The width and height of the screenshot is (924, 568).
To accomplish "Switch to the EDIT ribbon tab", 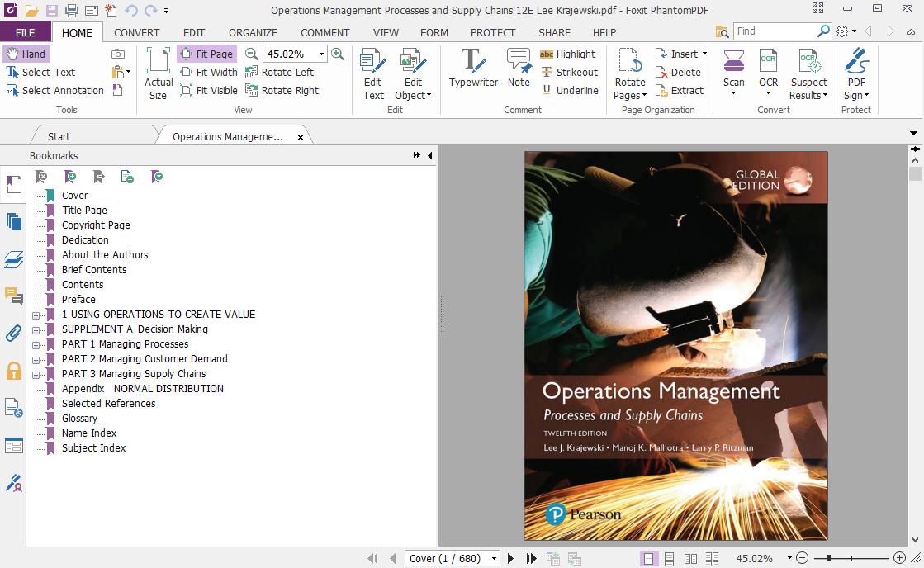I will click(x=194, y=32).
